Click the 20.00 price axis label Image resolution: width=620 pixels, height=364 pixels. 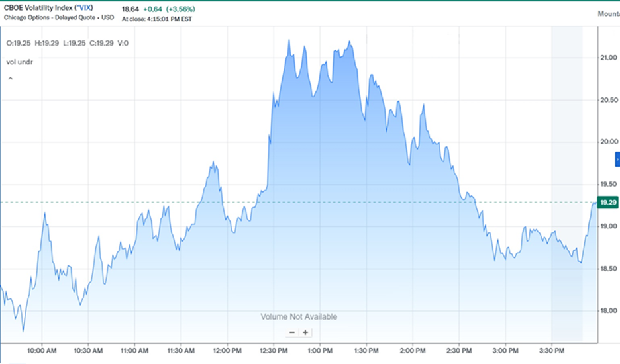[x=609, y=142]
